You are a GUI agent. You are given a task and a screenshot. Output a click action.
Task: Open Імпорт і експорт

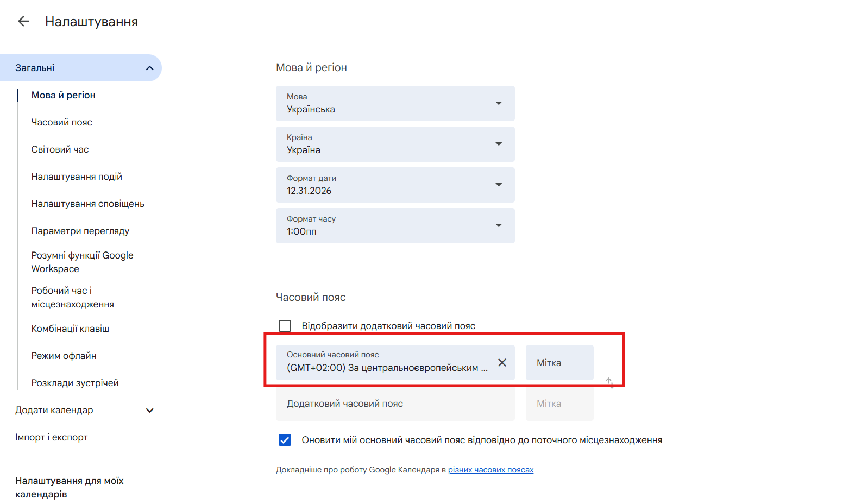(52, 437)
